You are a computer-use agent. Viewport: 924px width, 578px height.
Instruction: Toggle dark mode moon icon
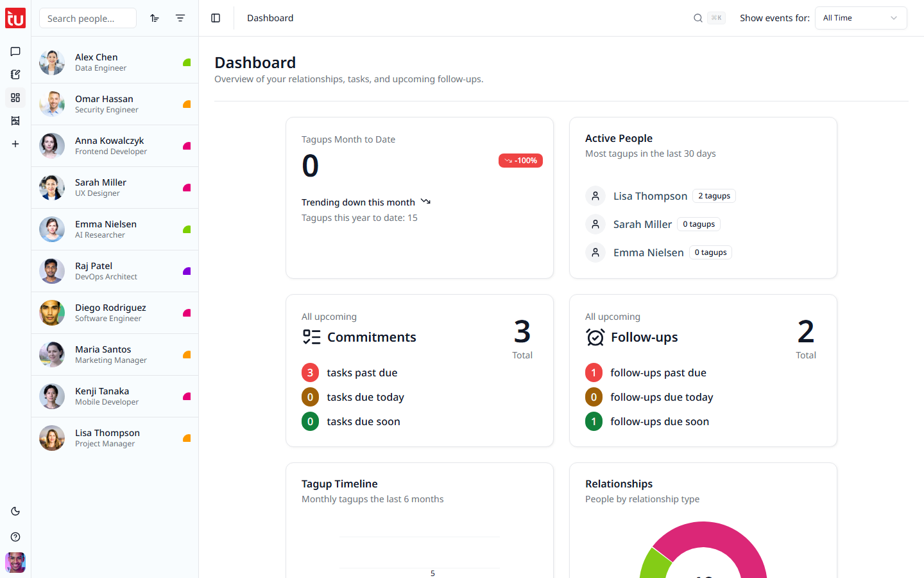point(15,511)
